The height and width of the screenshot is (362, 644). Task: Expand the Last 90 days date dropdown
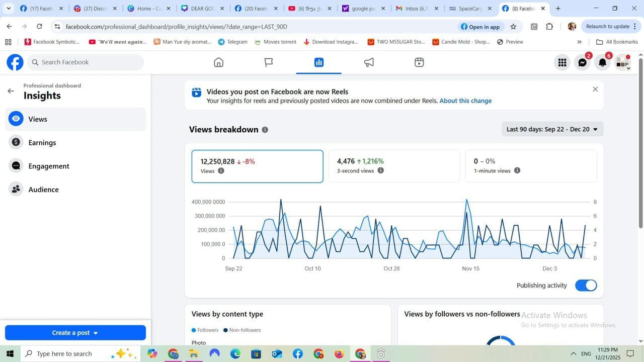tap(552, 129)
